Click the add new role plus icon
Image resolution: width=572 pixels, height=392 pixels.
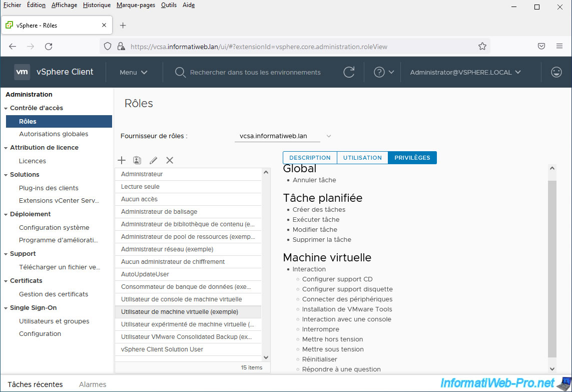click(122, 160)
